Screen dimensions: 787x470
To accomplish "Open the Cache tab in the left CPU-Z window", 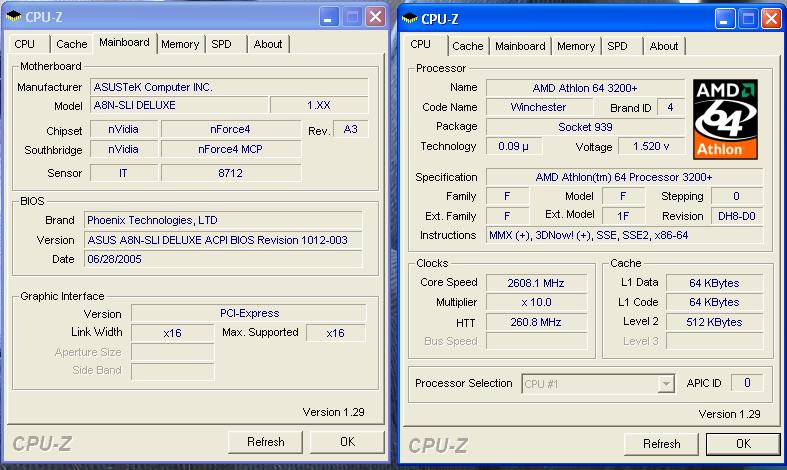I will click(x=72, y=44).
